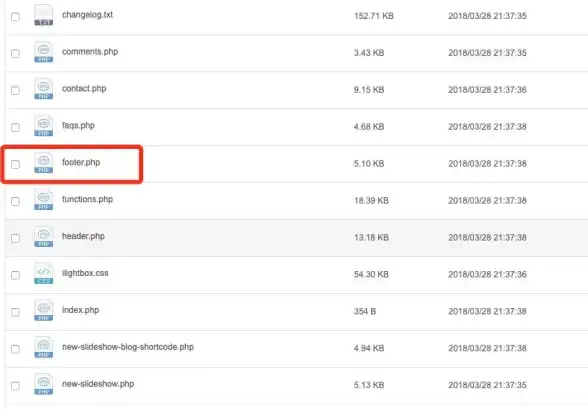Click the header.php file icon

tap(44, 237)
